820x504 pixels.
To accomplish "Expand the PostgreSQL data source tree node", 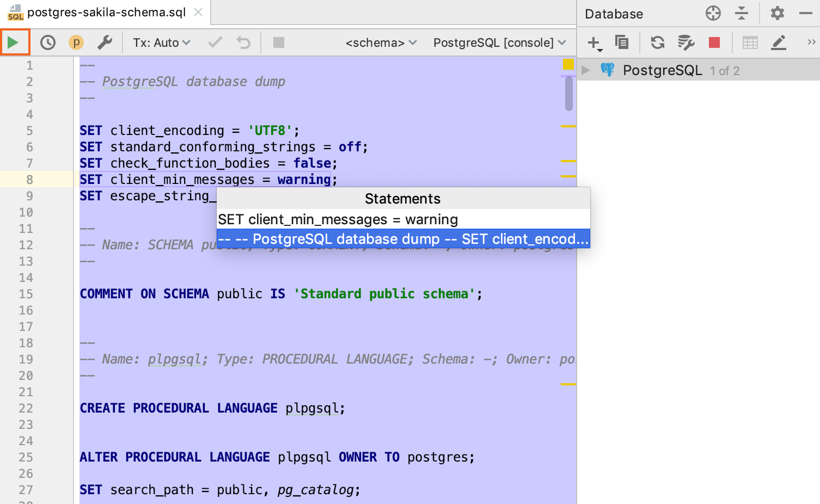I will click(586, 70).
